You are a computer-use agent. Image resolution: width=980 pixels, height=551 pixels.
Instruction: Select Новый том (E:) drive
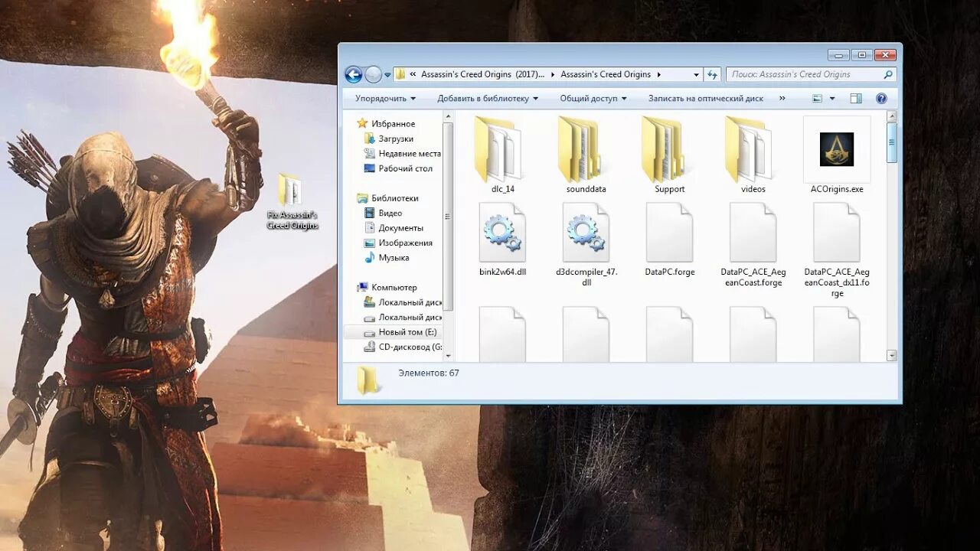pyautogui.click(x=394, y=332)
